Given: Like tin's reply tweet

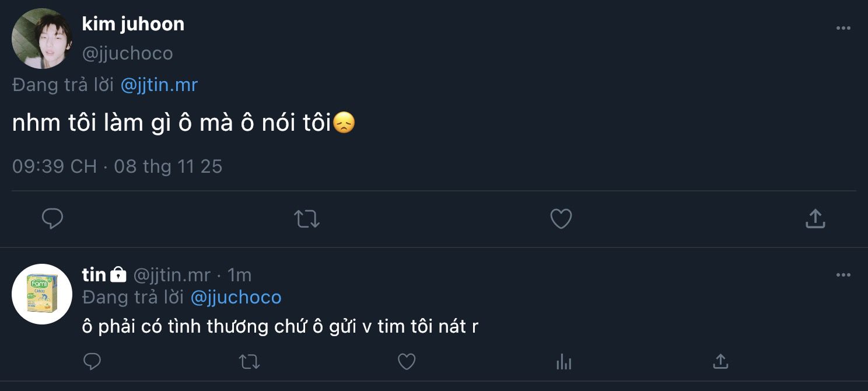Looking at the screenshot, I should click(x=407, y=362).
